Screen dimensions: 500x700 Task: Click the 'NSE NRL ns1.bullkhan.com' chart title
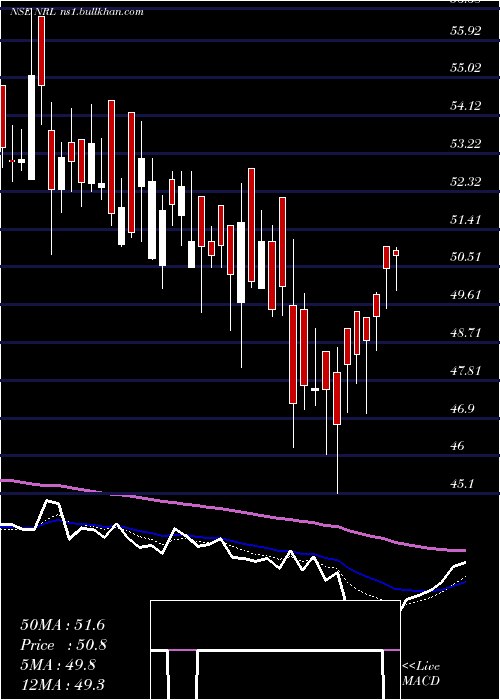[x=76, y=11]
